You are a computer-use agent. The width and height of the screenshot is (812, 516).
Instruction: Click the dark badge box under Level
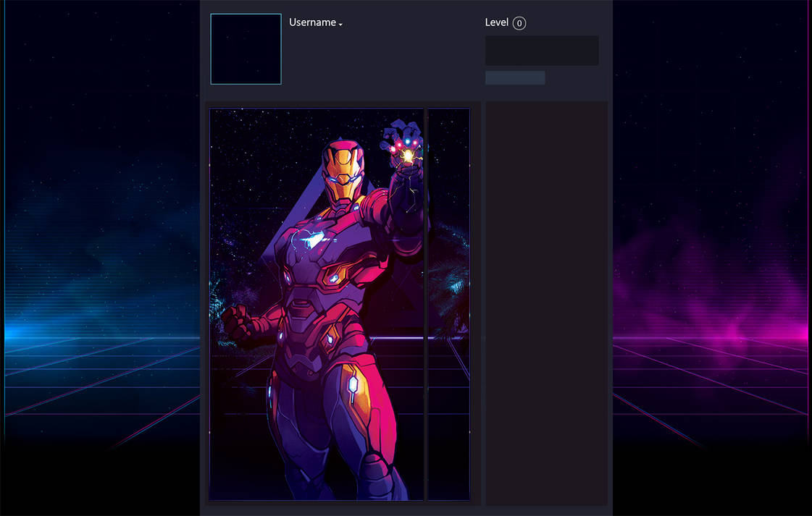coord(542,51)
